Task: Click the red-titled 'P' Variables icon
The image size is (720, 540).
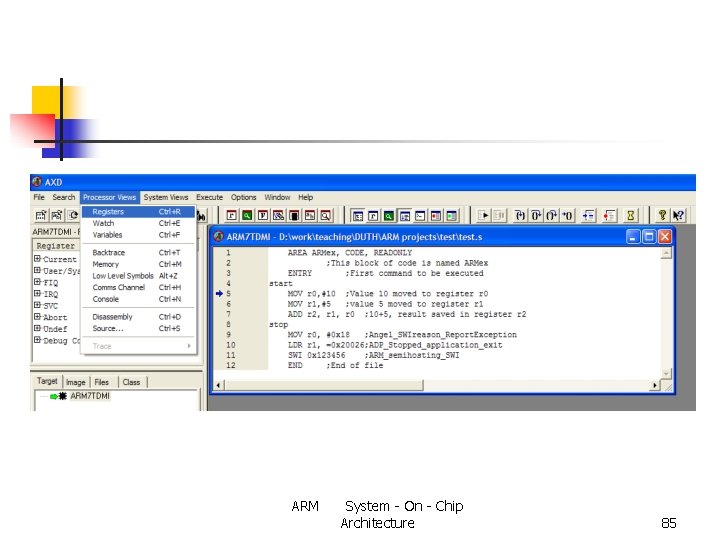Action: [x=263, y=215]
